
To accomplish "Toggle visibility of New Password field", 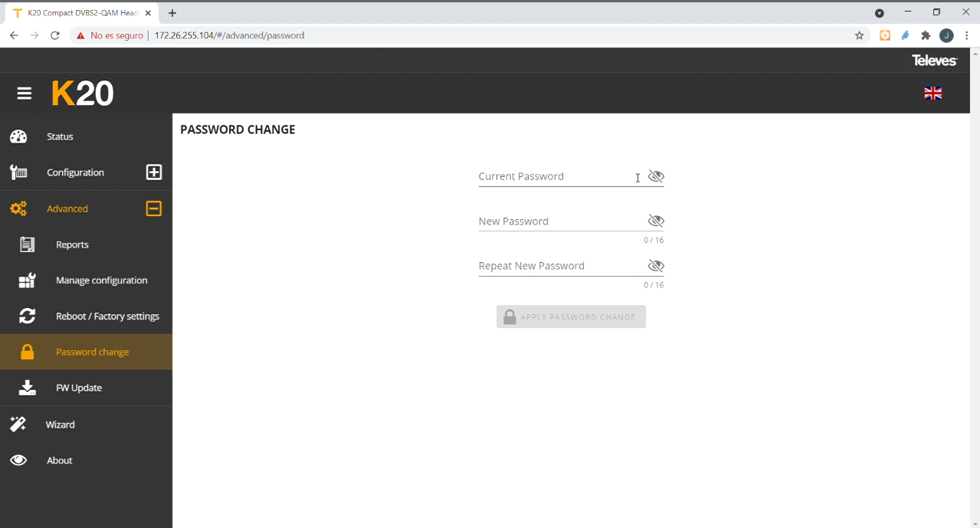I will [655, 221].
